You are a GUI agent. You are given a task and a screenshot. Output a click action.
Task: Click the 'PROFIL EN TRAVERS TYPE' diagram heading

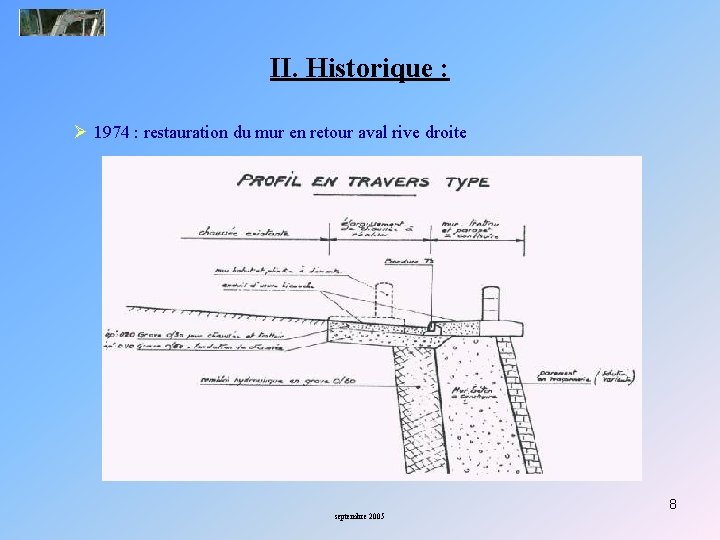363,182
